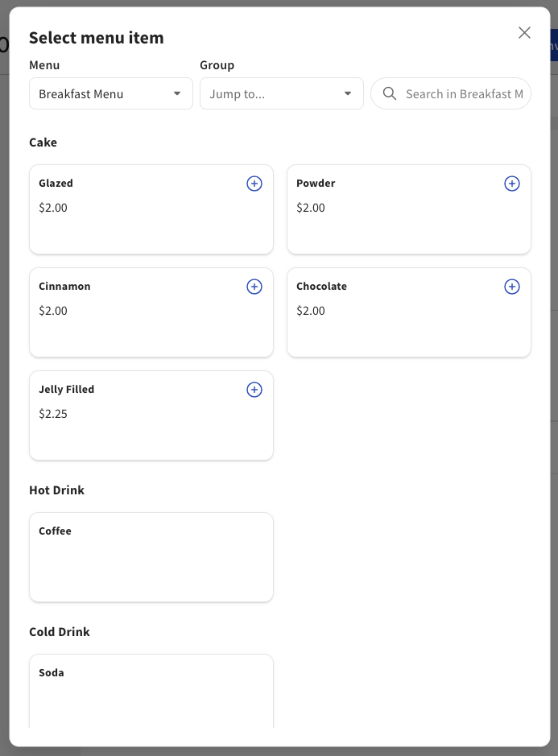This screenshot has width=558, height=756.
Task: Open the Breakfast Menu dropdown
Action: [x=110, y=93]
